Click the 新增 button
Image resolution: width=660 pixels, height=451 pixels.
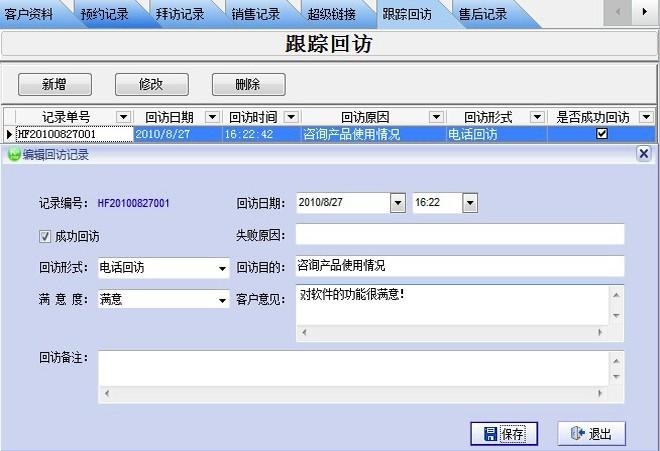55,85
